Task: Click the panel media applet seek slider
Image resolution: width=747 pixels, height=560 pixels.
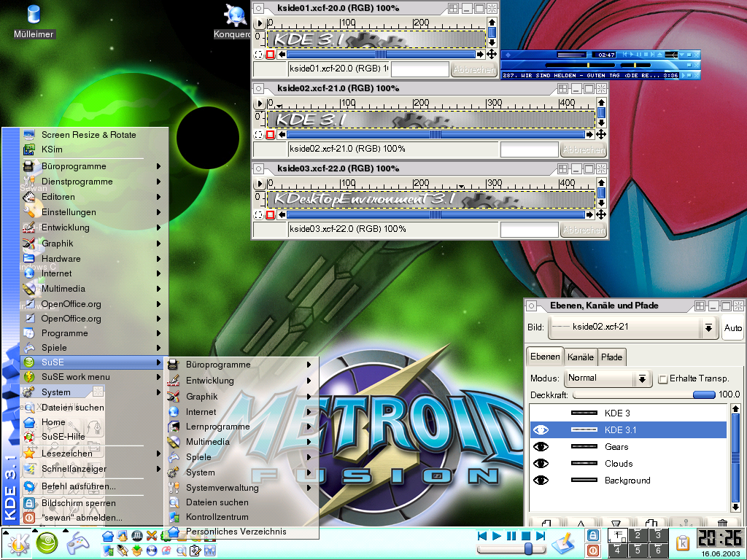Action: tap(511, 549)
